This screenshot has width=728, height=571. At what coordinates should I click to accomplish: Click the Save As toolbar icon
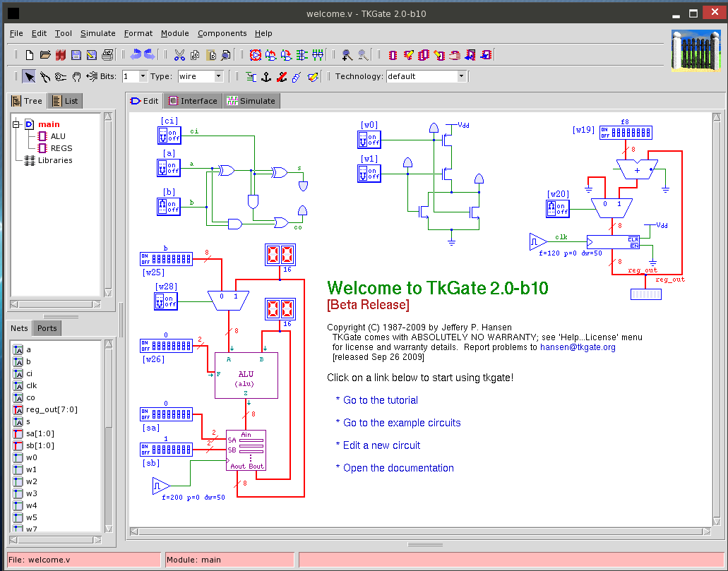pos(92,55)
